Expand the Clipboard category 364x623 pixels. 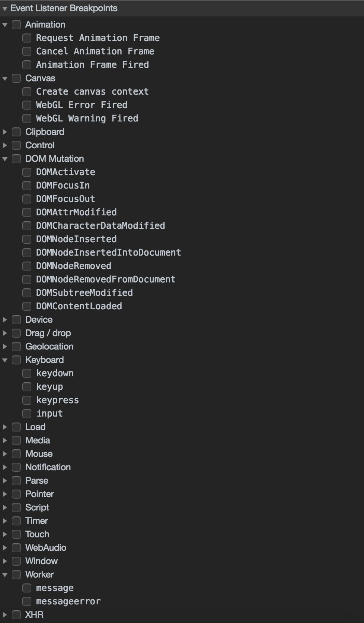[x=5, y=132]
